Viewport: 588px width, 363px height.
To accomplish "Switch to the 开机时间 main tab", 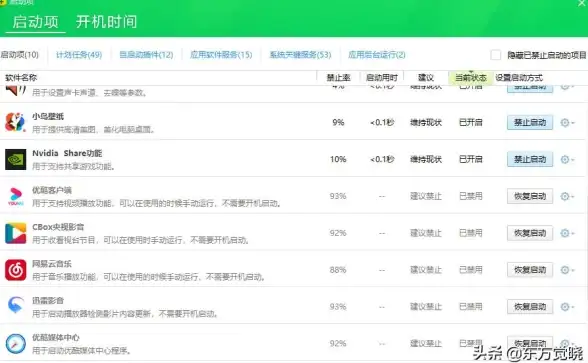I will [x=106, y=22].
